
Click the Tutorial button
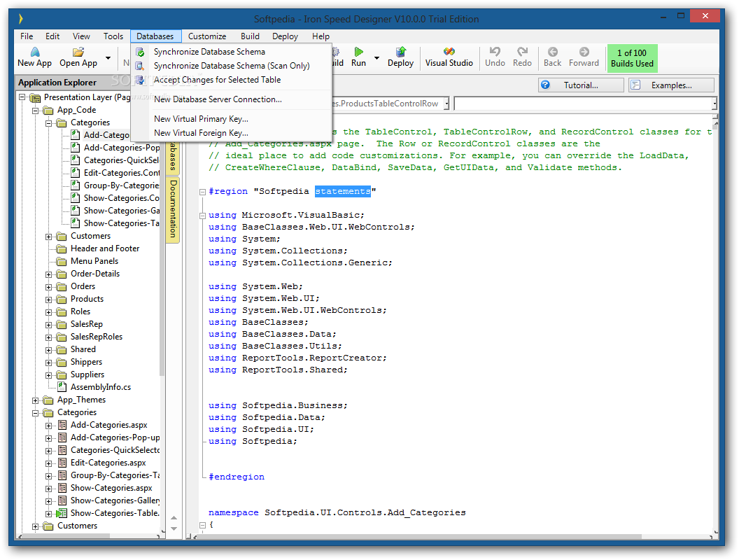581,85
